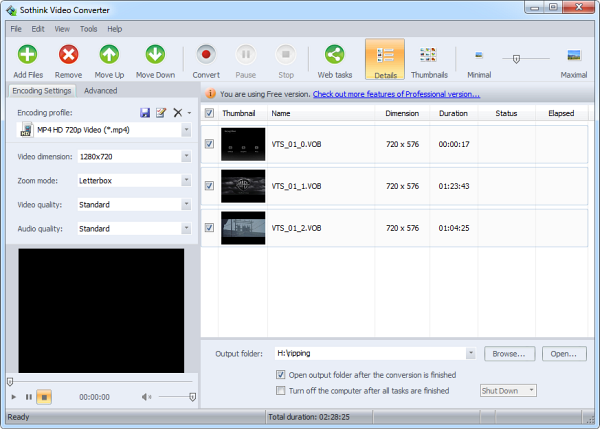Open Web tasks from the toolbar
The width and height of the screenshot is (600, 429).
pos(335,54)
